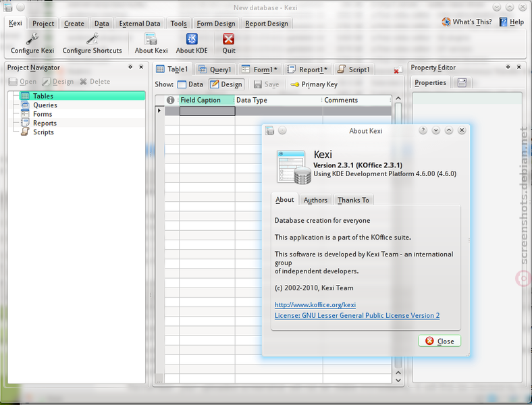Toggle Primary Key for the field

tap(314, 84)
